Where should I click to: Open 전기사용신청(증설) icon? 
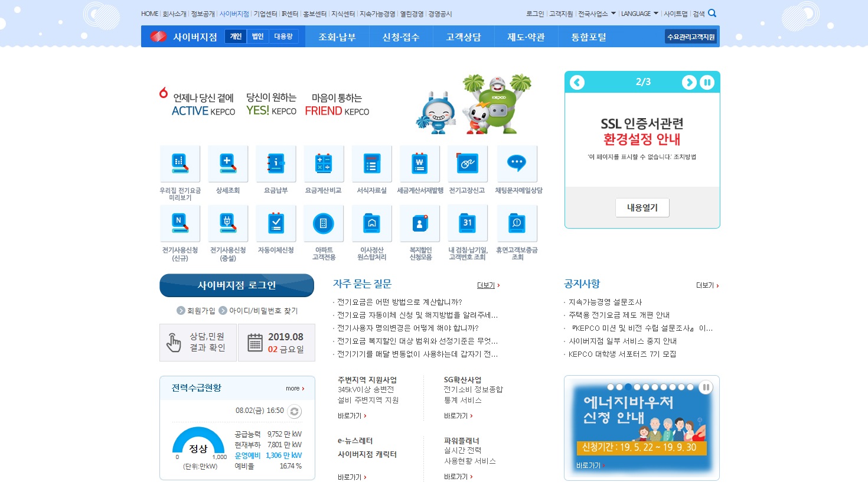tap(228, 223)
